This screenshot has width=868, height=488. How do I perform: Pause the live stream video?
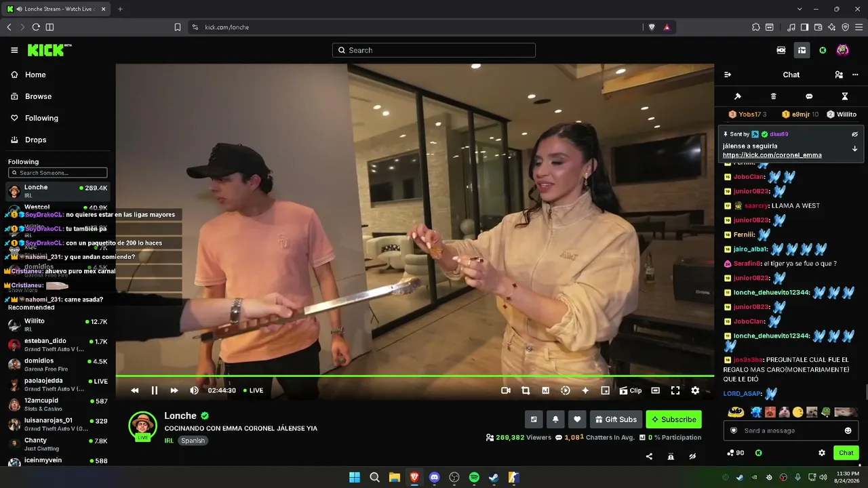155,390
